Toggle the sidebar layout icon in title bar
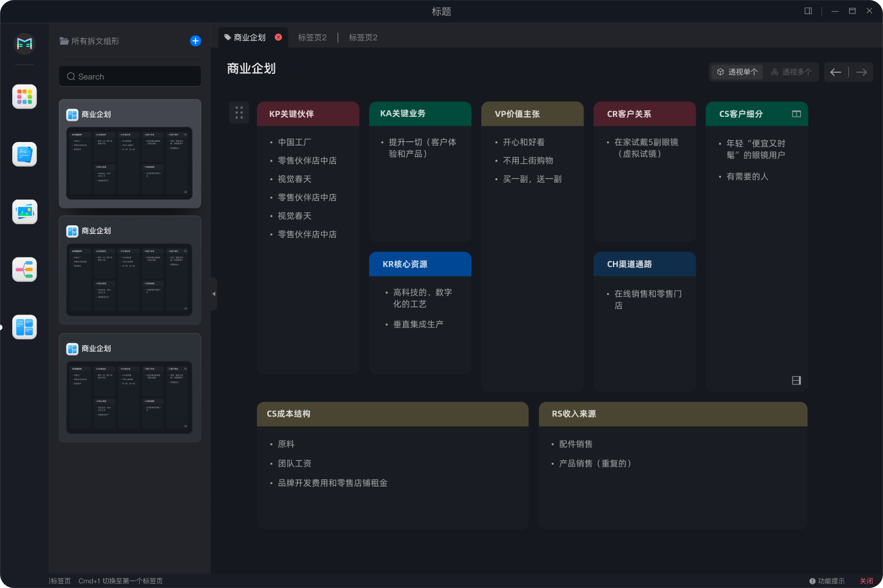The height and width of the screenshot is (588, 883). click(808, 11)
